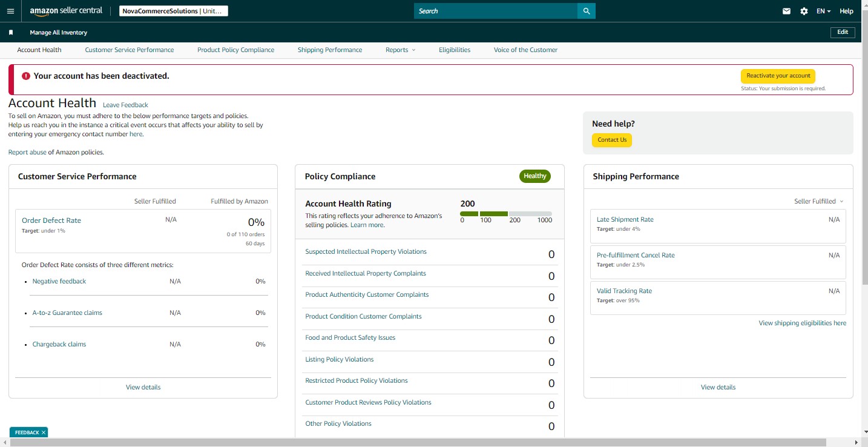The width and height of the screenshot is (868, 447).
Task: Click the Amazon Seller Central logo
Action: [66, 11]
